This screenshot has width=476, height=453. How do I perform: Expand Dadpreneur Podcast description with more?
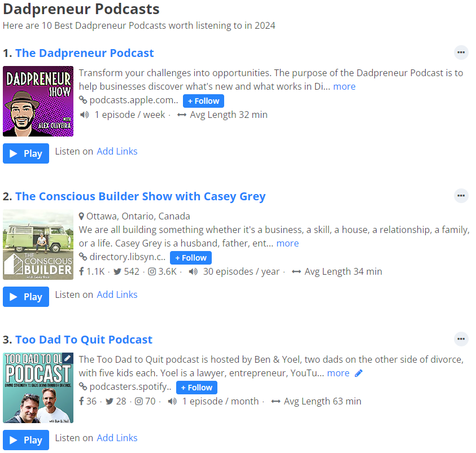[x=344, y=86]
